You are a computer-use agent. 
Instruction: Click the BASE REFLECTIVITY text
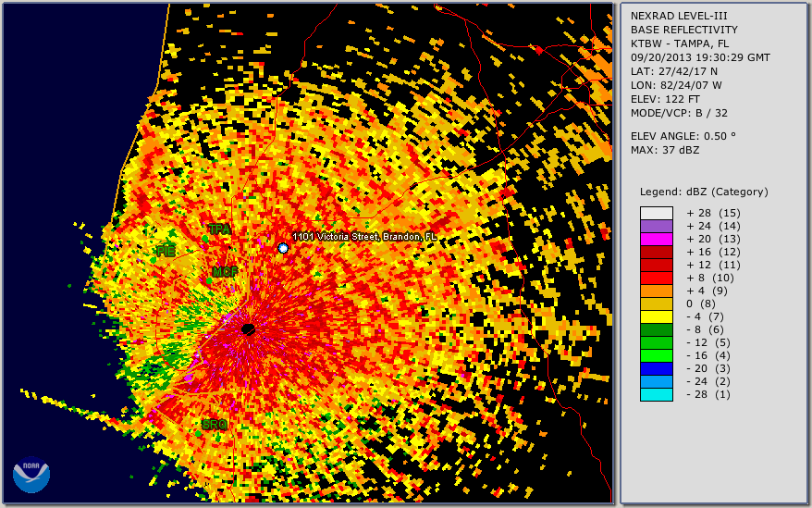click(x=684, y=30)
